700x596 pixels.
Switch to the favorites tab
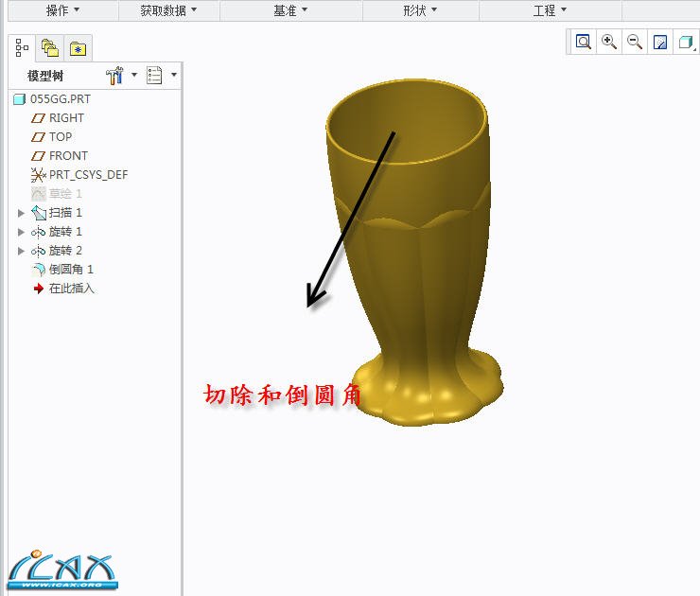click(79, 48)
